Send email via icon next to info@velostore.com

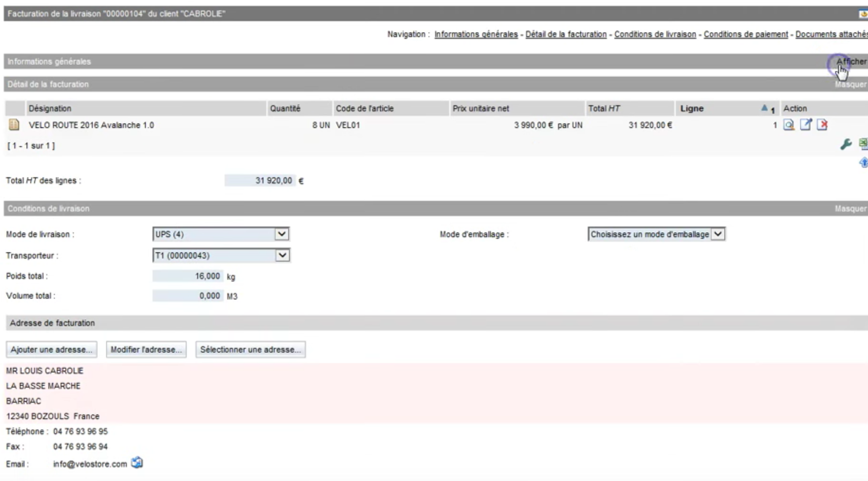[137, 463]
